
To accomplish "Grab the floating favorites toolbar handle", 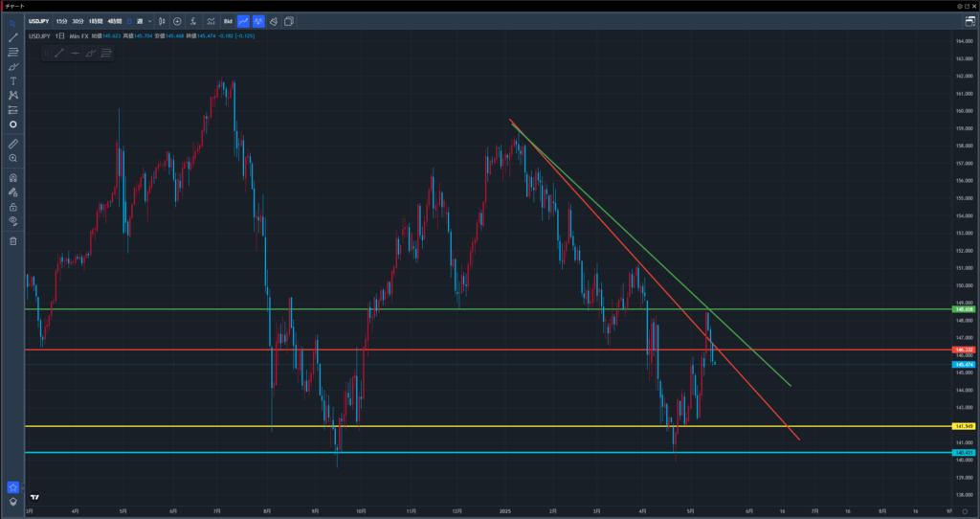I will pyautogui.click(x=46, y=54).
